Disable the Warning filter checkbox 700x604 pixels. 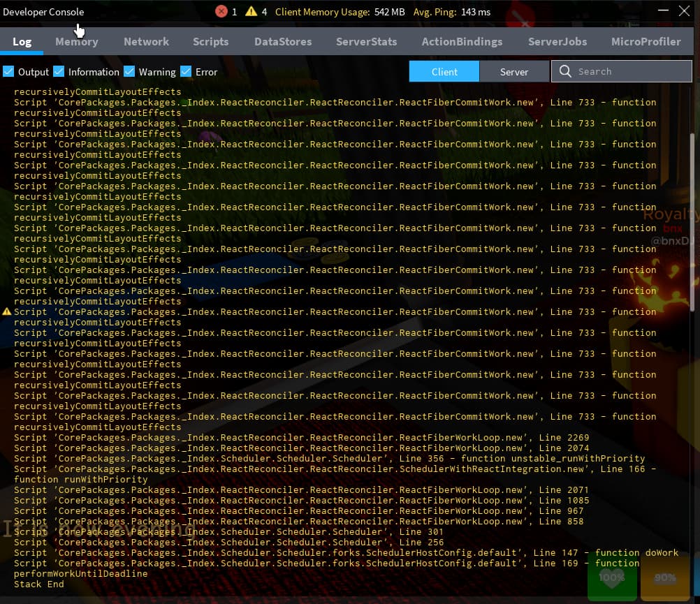click(x=129, y=71)
